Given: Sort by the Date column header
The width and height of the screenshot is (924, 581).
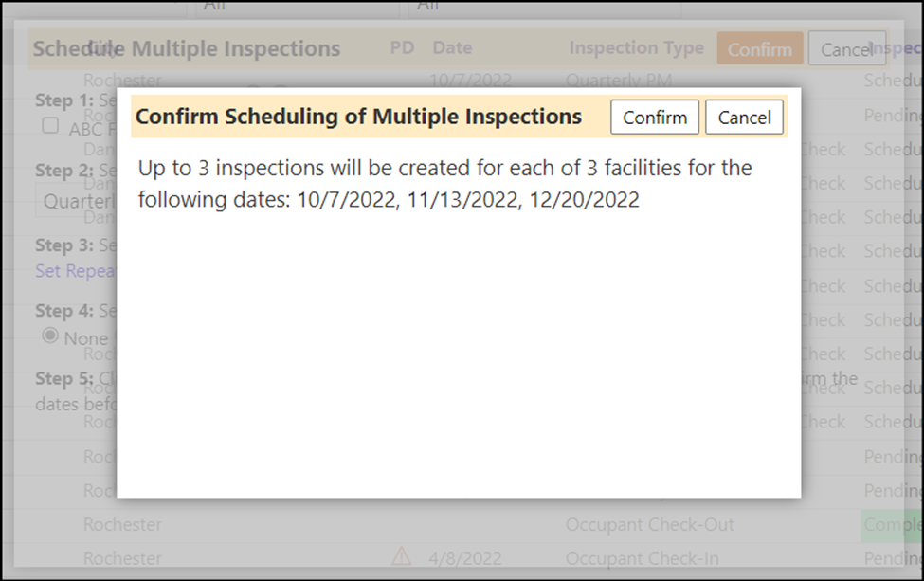Looking at the screenshot, I should 452,47.
